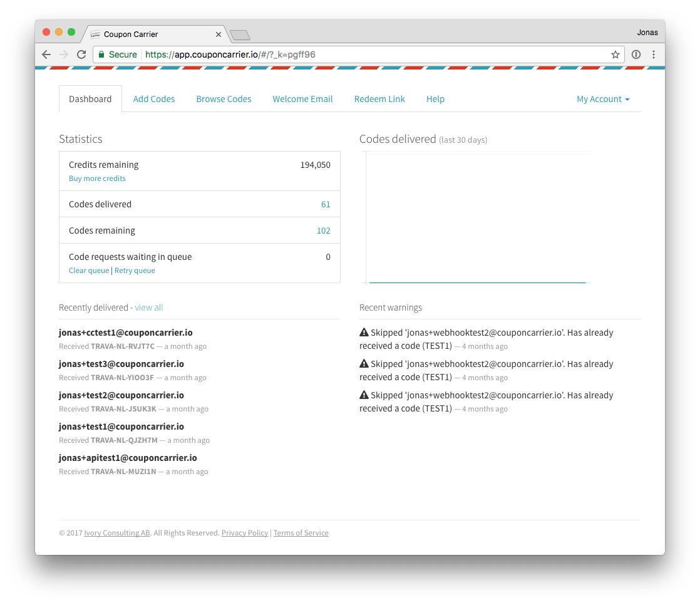
Task: Open the Ivory Consulting AB footer link
Action: 117,533
